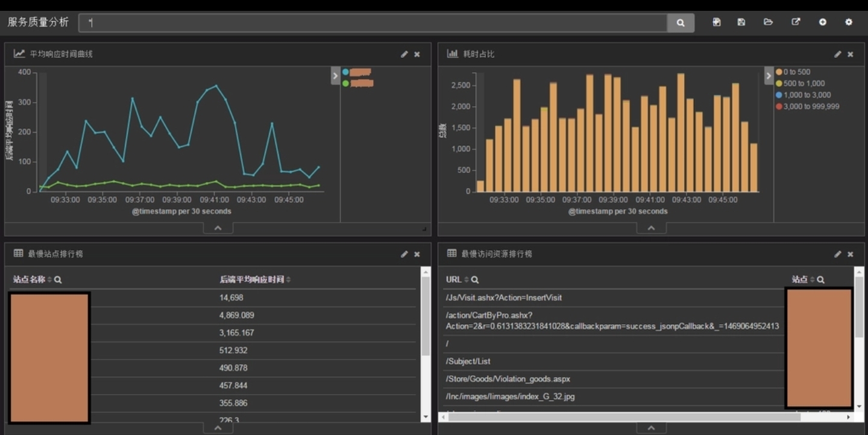
Task: Click vertical scrollbar of 最慢站点排行榜 table
Action: pyautogui.click(x=426, y=316)
